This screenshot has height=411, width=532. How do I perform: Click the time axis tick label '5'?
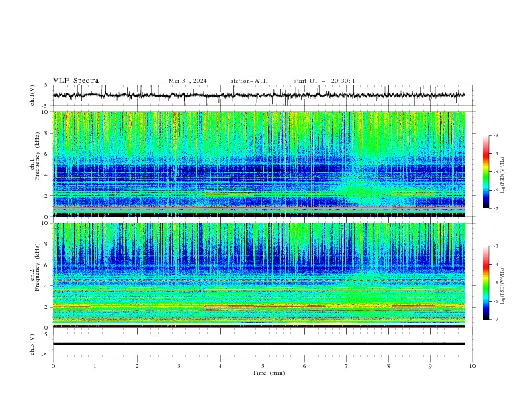(263, 366)
